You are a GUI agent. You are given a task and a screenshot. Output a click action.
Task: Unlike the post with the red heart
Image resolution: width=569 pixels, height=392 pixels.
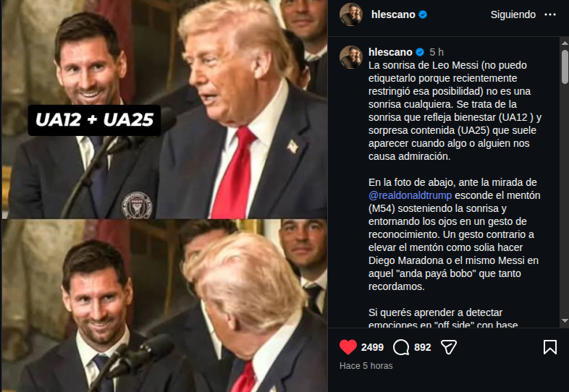348,347
